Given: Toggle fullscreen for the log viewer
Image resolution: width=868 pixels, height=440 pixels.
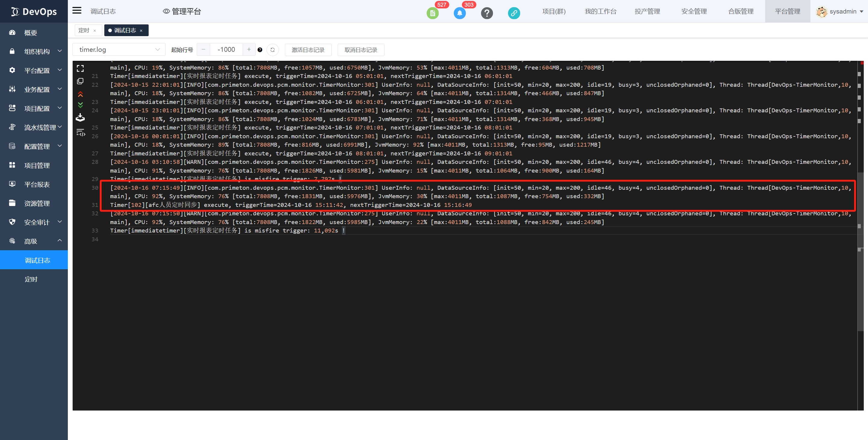Looking at the screenshot, I should [x=80, y=69].
